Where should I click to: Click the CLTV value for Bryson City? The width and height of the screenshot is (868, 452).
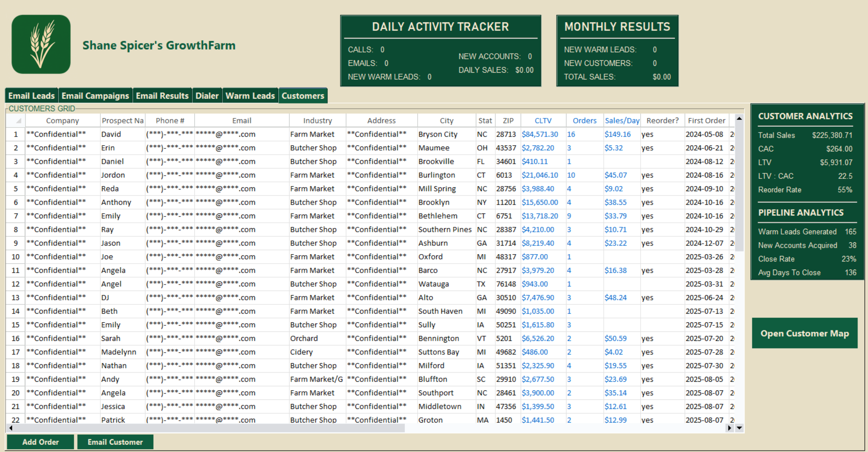click(540, 134)
